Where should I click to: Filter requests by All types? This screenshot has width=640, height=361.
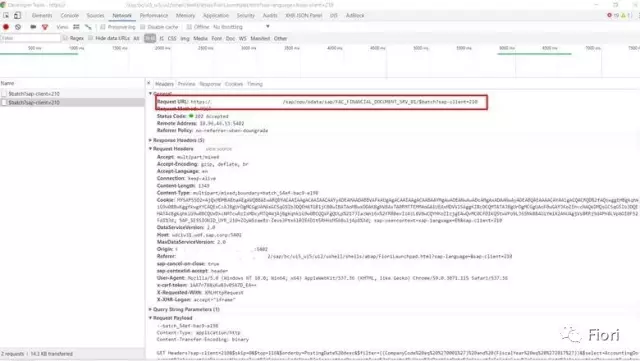[136, 38]
